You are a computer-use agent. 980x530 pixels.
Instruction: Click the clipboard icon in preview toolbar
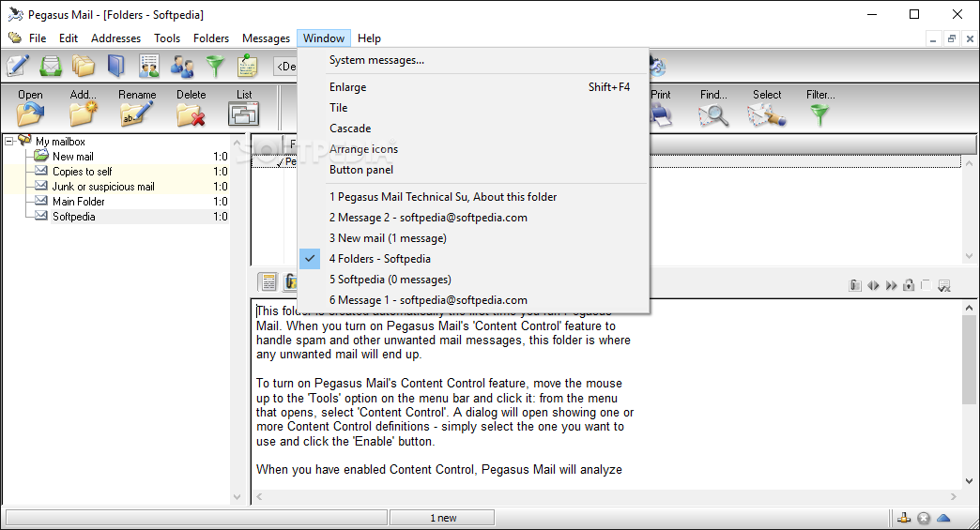pos(855,285)
